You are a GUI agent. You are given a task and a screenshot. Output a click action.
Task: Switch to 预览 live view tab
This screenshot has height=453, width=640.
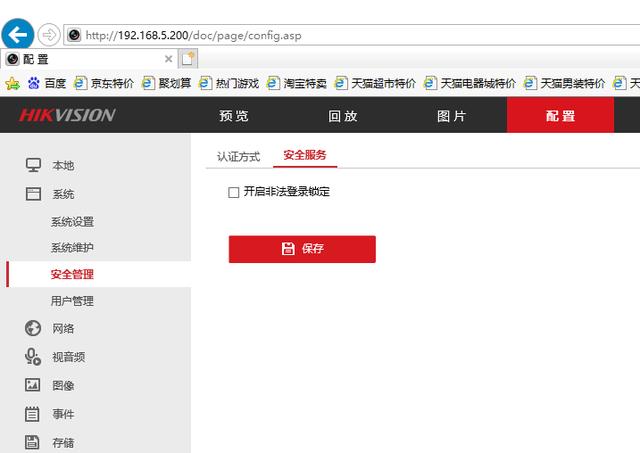(233, 116)
